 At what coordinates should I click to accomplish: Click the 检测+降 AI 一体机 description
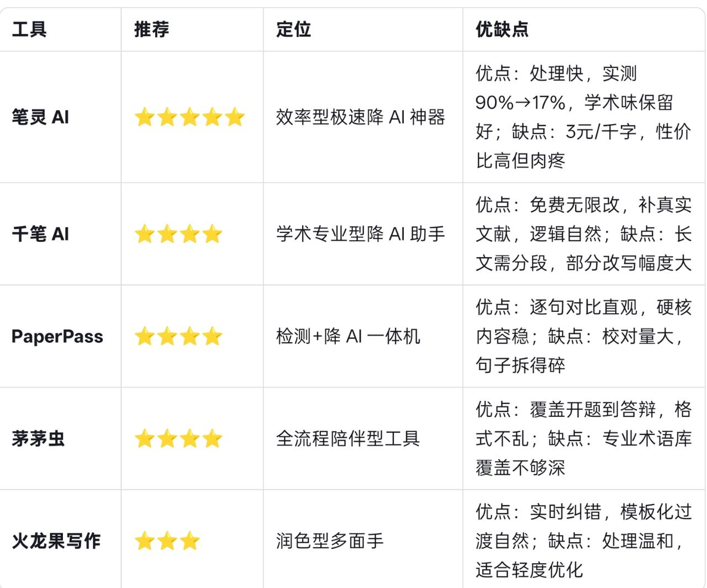pos(348,336)
